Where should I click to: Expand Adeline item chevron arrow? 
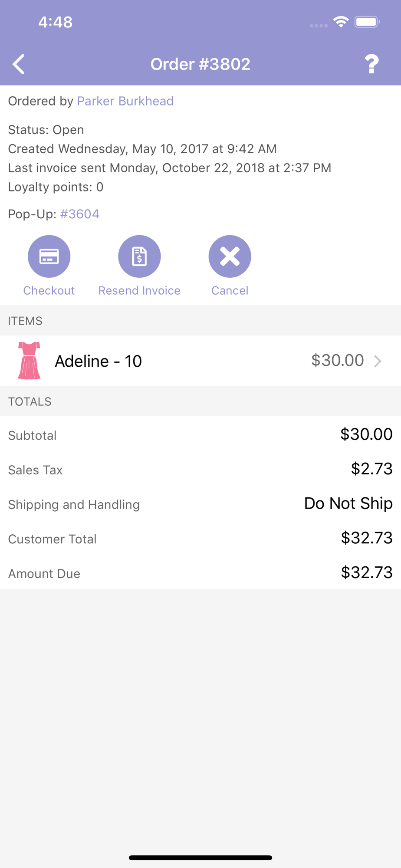coord(378,361)
